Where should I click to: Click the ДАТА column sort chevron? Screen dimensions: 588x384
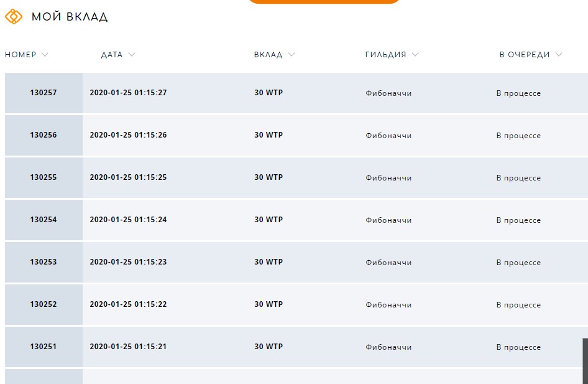click(x=132, y=54)
